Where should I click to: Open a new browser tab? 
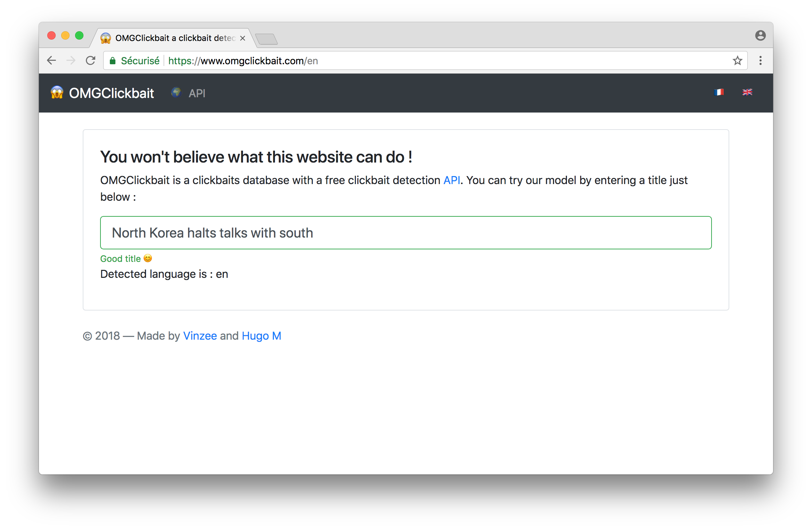click(x=266, y=39)
